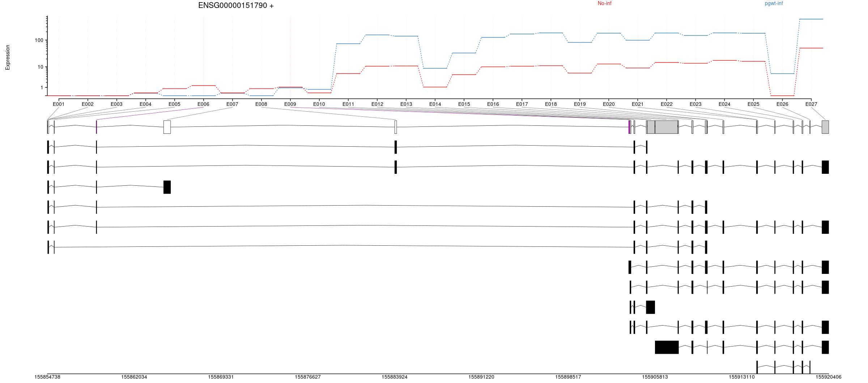Screen dimensions: 868x383
Task: Select the E005 exon label
Action: pyautogui.click(x=174, y=104)
